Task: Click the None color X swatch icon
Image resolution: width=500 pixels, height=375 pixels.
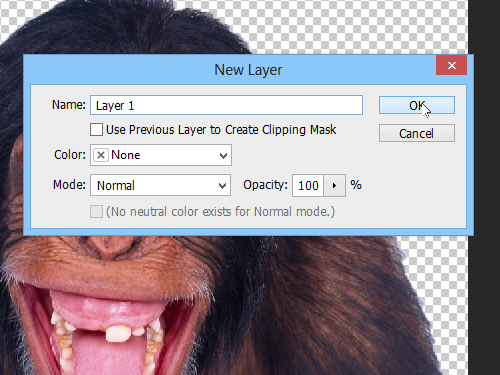Action: coord(101,155)
